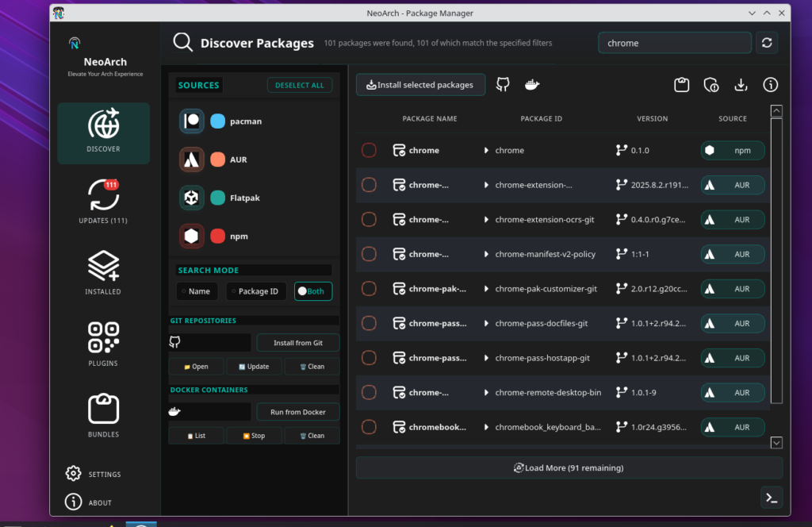The width and height of the screenshot is (812, 527).
Task: Switch to the Installed section
Action: pos(103,271)
